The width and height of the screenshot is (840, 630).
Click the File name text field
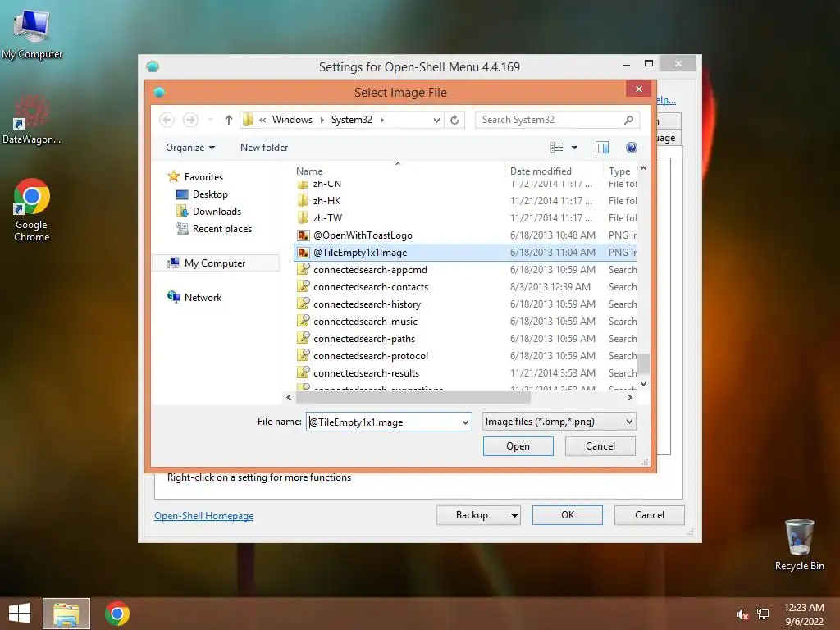click(x=383, y=422)
